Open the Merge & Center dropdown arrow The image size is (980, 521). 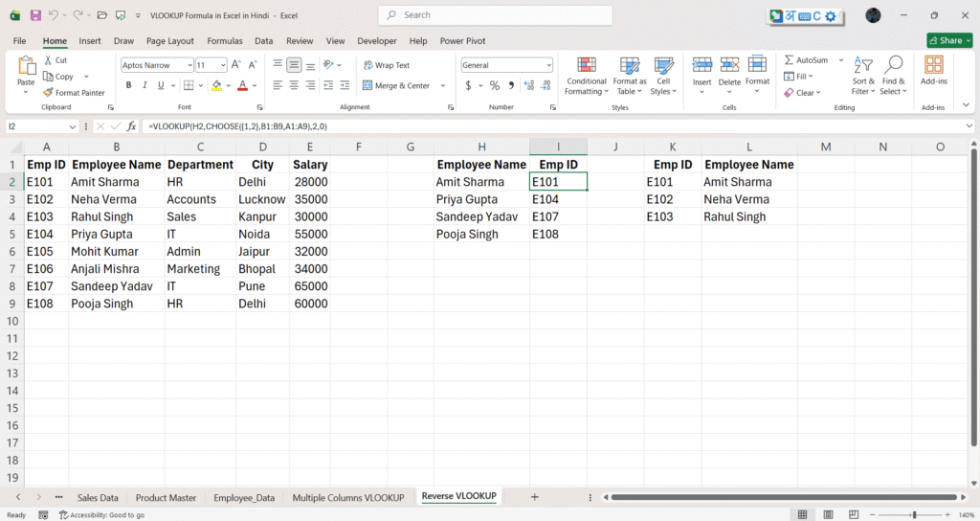tap(442, 85)
